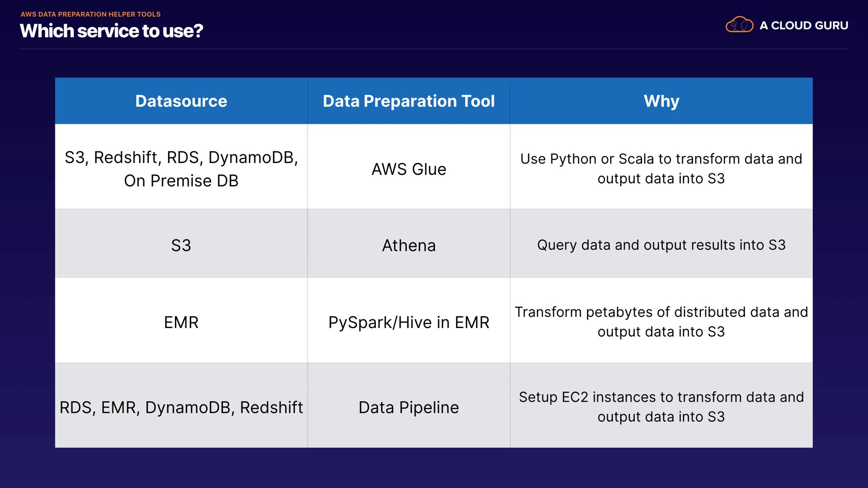
Task: Click the AWS Data Preparation Helper Tools subtitle
Action: coord(90,14)
